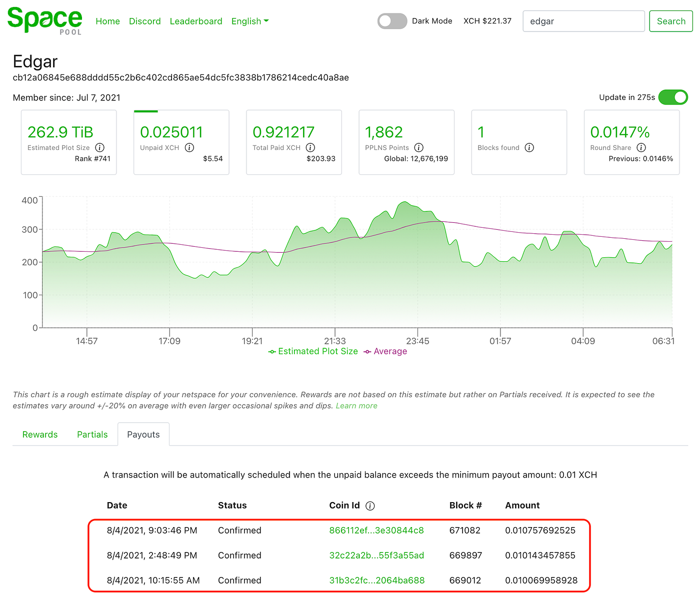Open coin 31b3c2fc...2064ba688
The image size is (700, 600).
tap(377, 580)
